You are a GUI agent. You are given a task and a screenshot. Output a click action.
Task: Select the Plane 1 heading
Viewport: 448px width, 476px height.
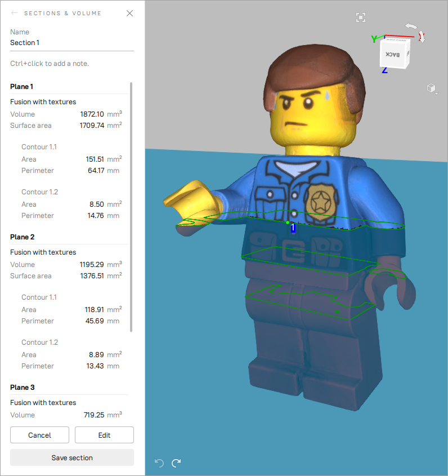(22, 87)
